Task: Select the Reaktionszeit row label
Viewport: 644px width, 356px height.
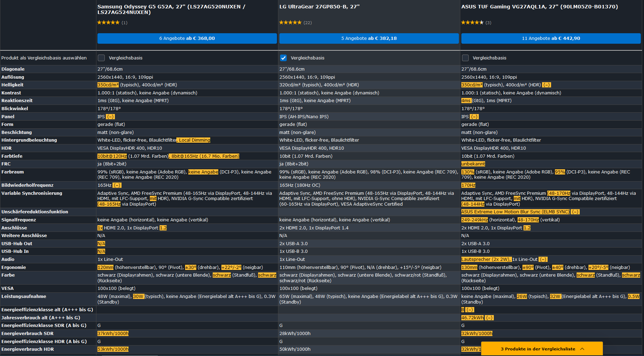Action: tap(17, 101)
